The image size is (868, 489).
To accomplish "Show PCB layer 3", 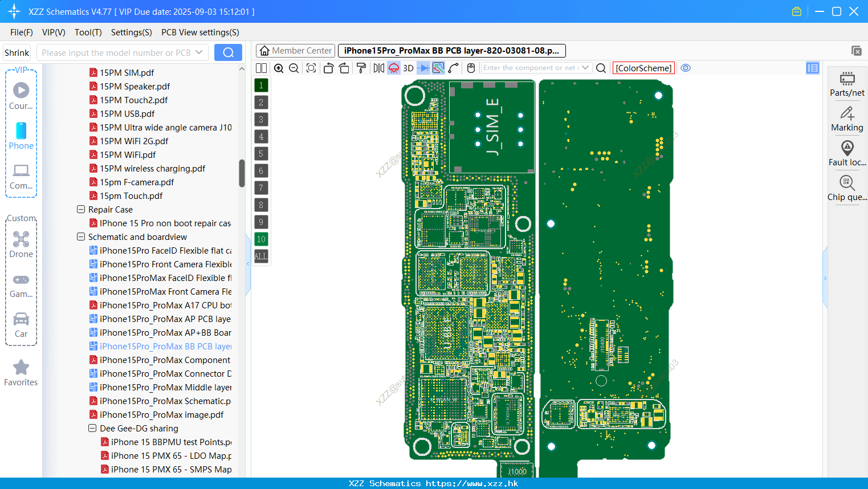I will [x=261, y=120].
